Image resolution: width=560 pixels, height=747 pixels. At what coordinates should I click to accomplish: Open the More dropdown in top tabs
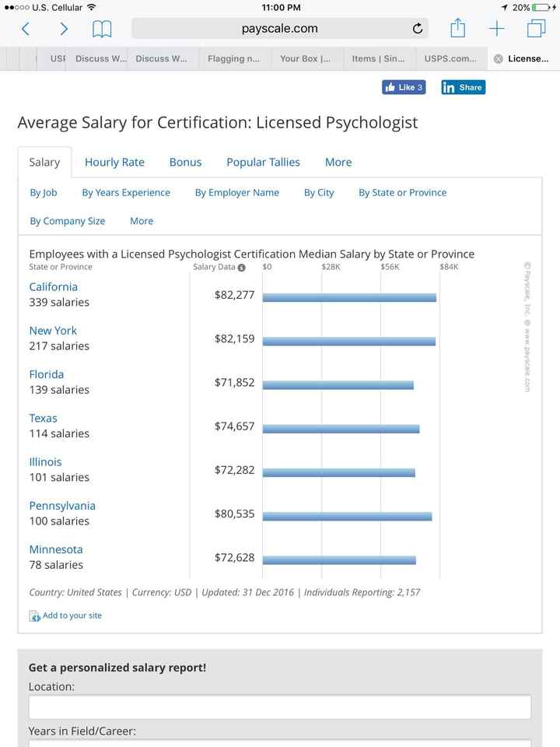[338, 162]
